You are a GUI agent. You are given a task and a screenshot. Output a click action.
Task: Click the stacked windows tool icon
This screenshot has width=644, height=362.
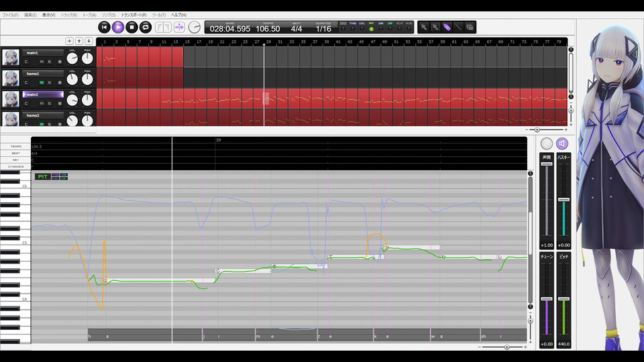coord(470,27)
